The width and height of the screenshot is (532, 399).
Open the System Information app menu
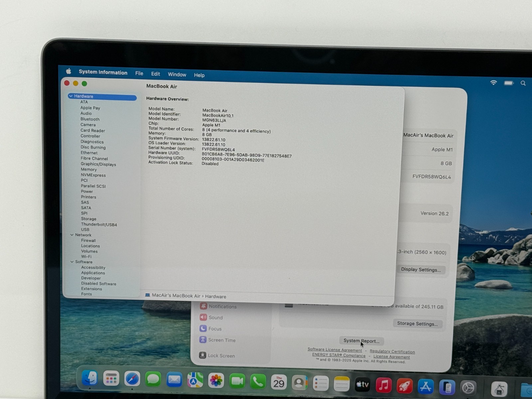[x=103, y=72]
